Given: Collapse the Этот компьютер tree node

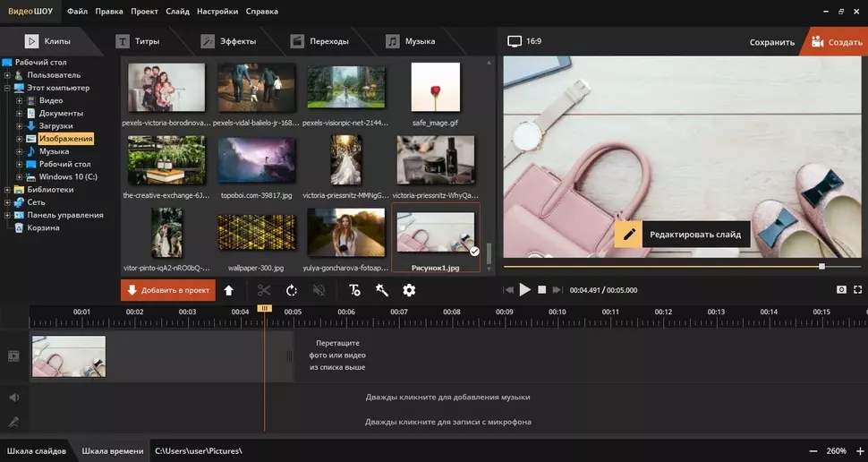Looking at the screenshot, I should pos(7,89).
